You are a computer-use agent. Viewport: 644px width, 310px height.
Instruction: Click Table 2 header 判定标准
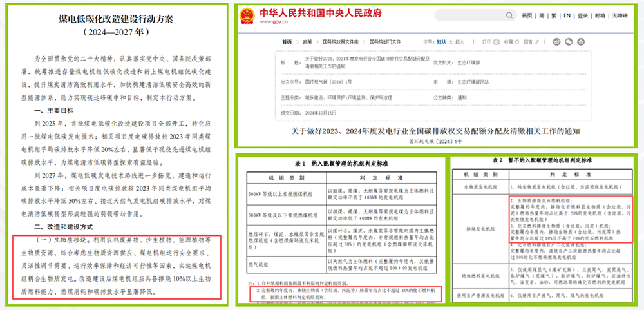pos(571,174)
